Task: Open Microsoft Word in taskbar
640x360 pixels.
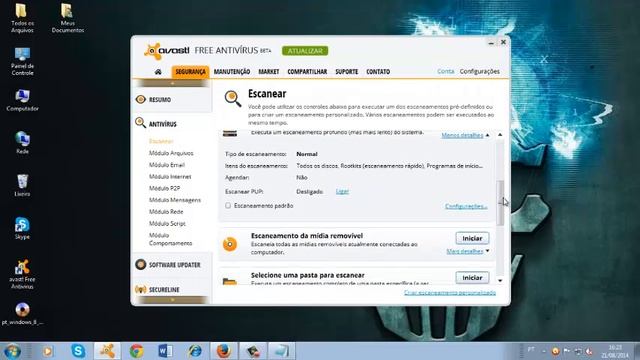Action: point(165,351)
